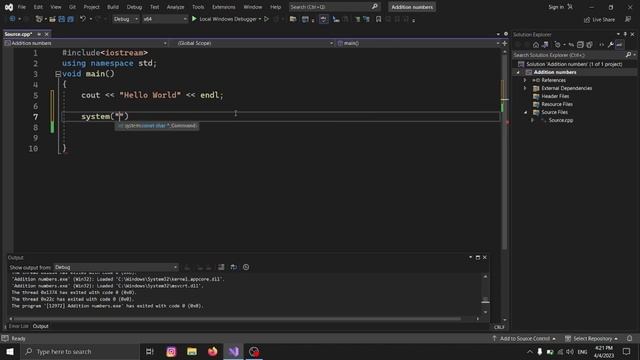
Task: Open Properties wrench in Solution Explorer
Action: point(611,45)
